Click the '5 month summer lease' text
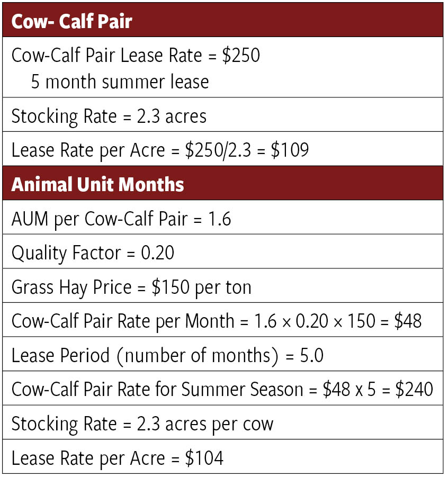The width and height of the screenshot is (448, 477). 120,82
